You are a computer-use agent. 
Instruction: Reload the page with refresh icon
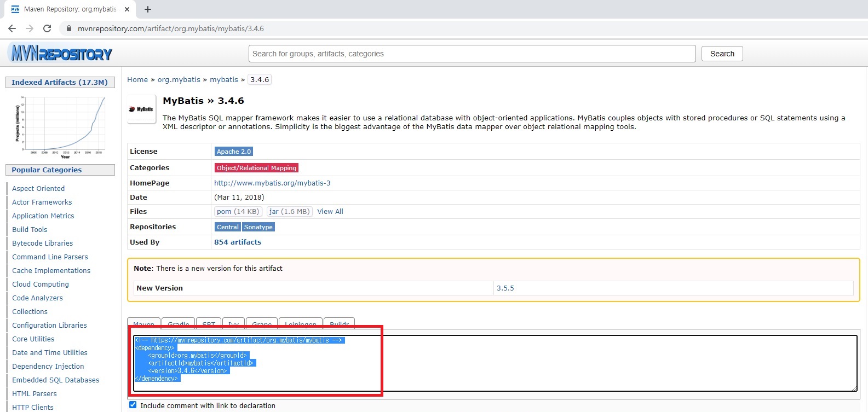[x=47, y=28]
